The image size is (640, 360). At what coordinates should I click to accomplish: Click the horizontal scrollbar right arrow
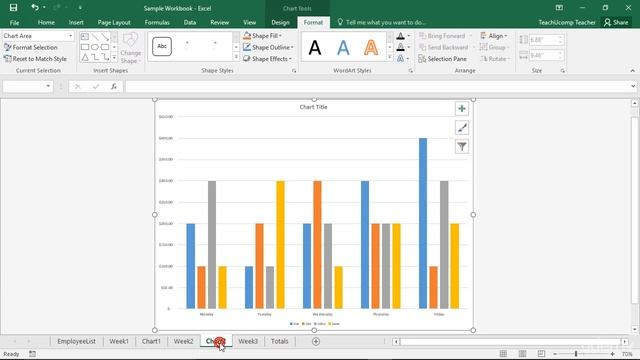624,342
